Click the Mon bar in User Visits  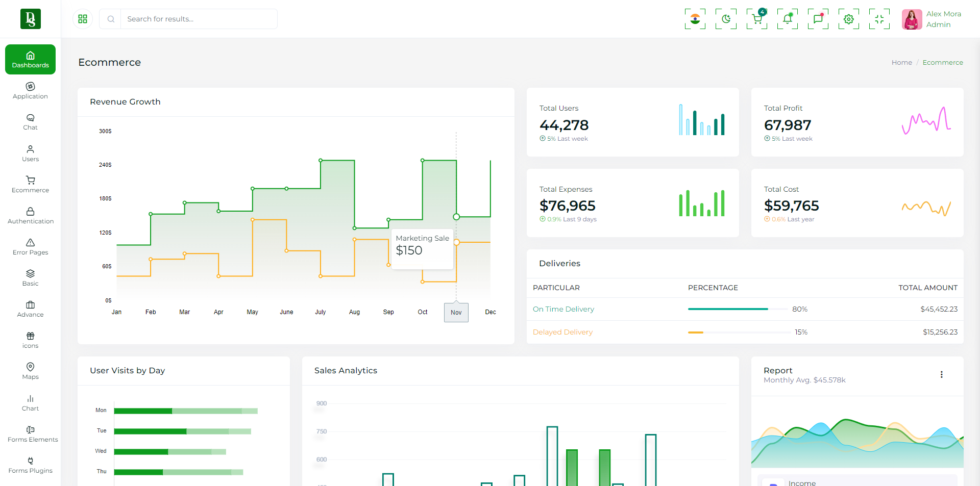click(x=186, y=411)
